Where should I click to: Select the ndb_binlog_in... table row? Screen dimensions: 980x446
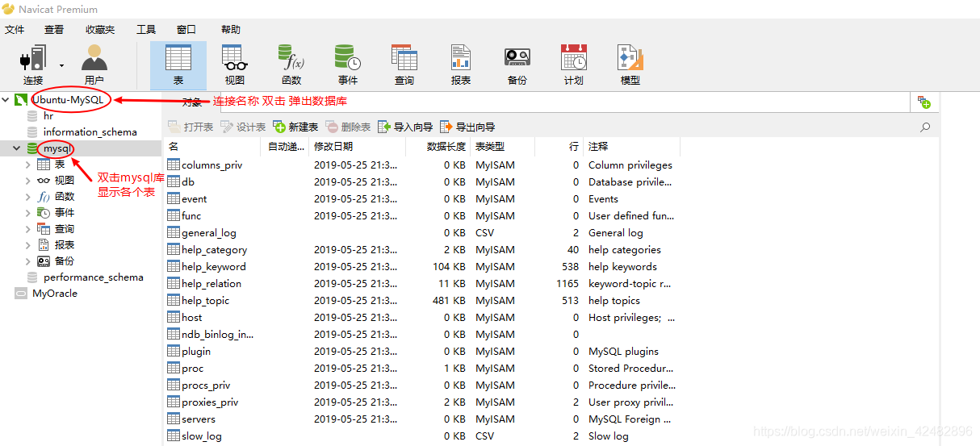click(x=421, y=335)
